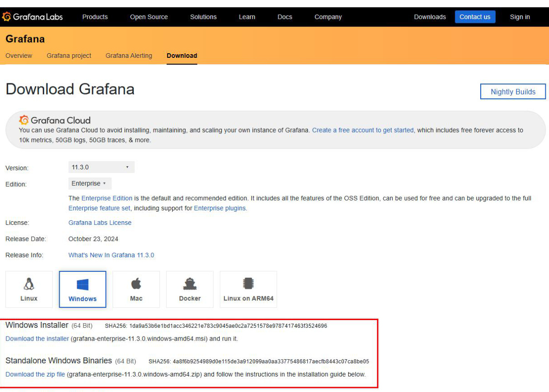Click the Download Grafana heading

(x=70, y=89)
